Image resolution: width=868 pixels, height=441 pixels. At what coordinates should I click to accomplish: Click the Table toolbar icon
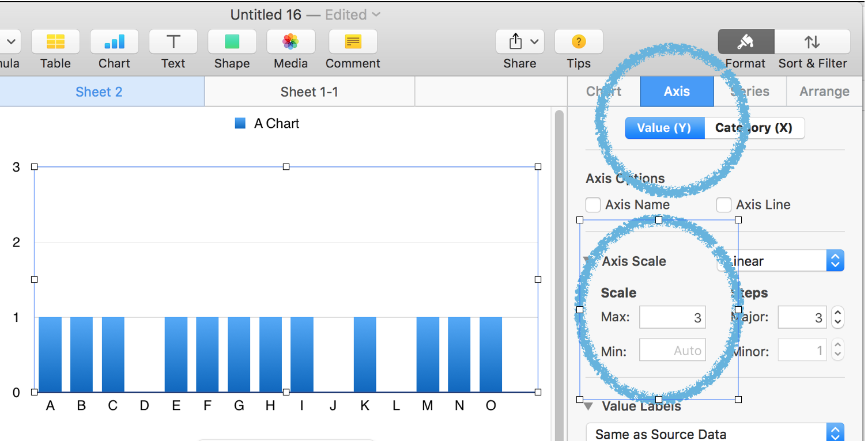[x=55, y=42]
